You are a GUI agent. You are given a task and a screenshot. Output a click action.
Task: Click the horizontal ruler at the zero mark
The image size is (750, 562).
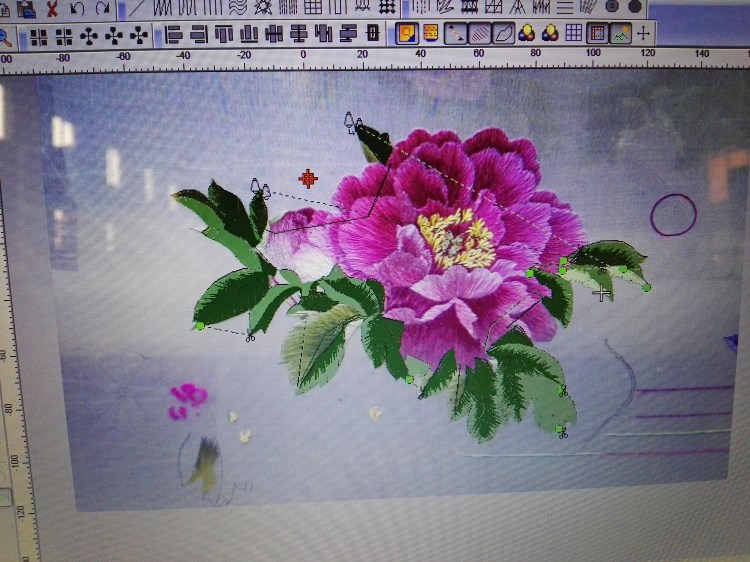[303, 55]
